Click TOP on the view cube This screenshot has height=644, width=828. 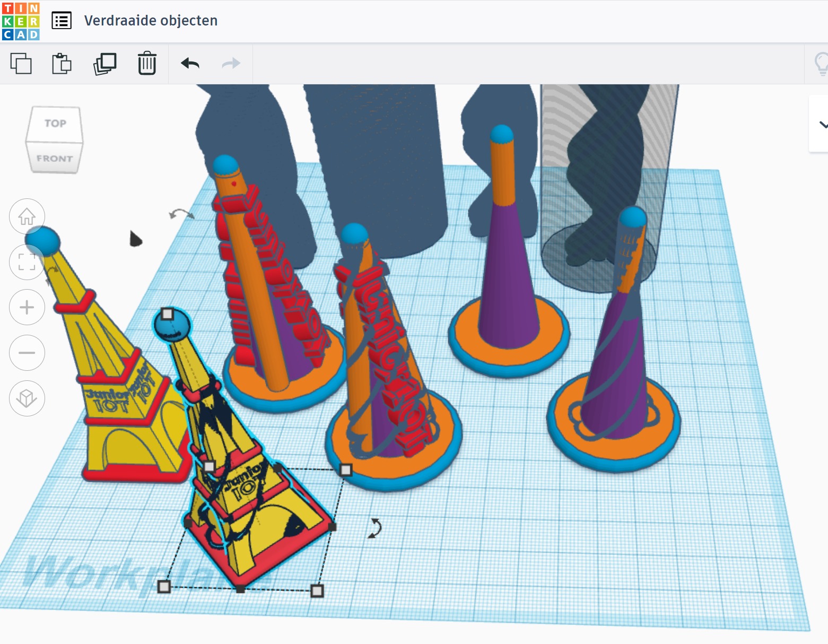(55, 124)
